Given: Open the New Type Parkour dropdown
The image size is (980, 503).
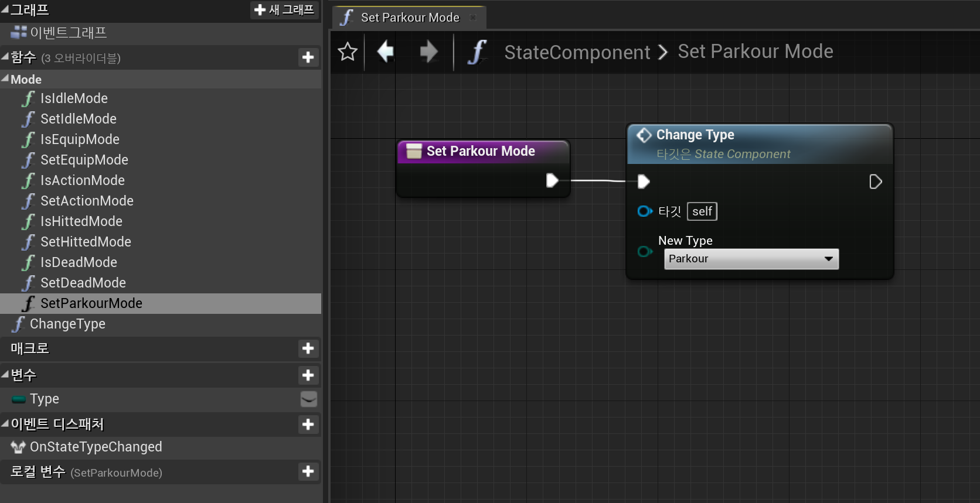Looking at the screenshot, I should pyautogui.click(x=751, y=259).
